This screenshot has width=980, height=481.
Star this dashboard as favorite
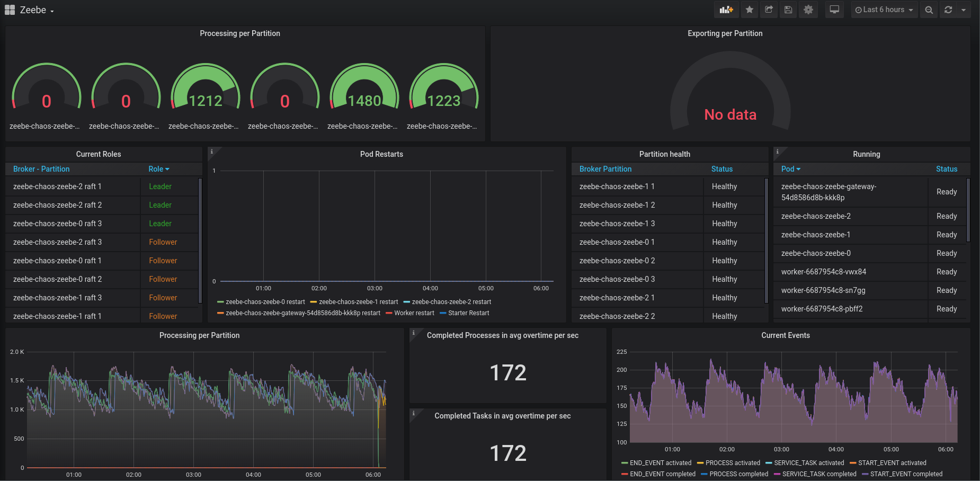click(x=749, y=10)
